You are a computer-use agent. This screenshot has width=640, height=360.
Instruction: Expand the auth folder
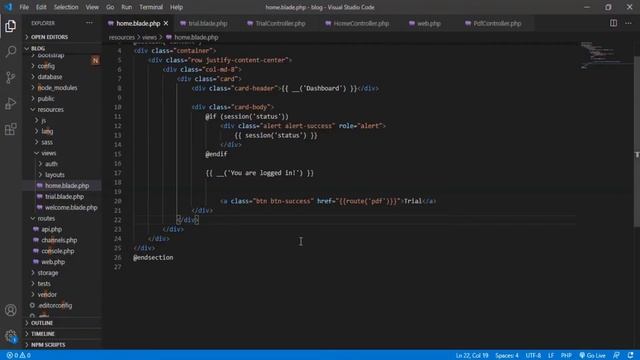[x=51, y=164]
